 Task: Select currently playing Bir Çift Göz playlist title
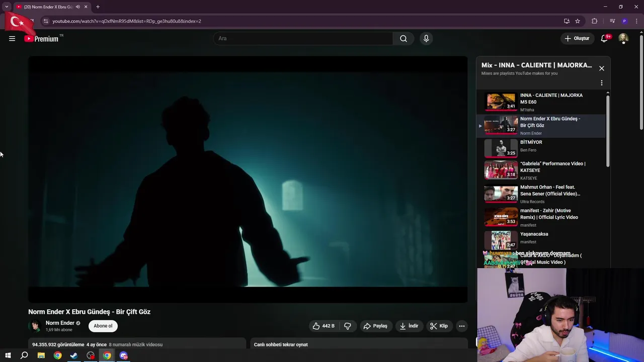550,122
